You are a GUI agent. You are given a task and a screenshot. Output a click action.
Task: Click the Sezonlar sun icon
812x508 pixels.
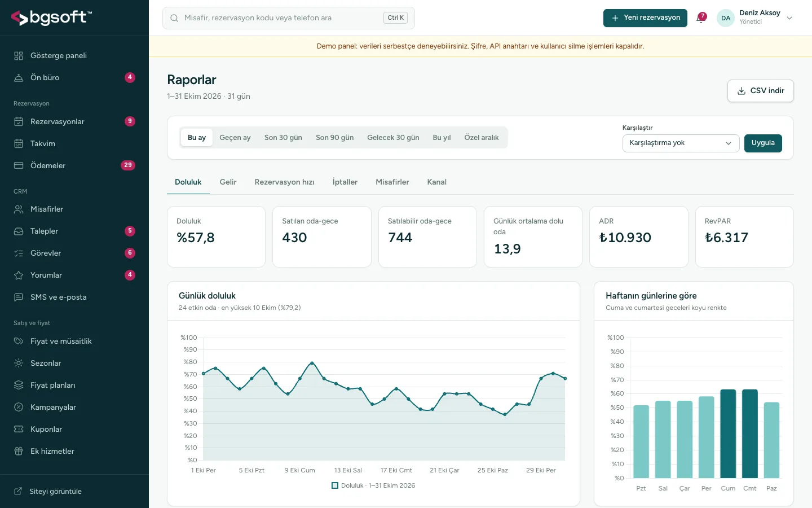coord(19,364)
